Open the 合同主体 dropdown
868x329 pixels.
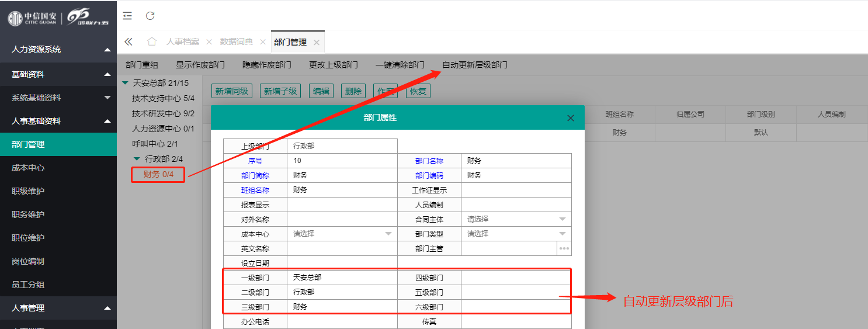coord(562,219)
